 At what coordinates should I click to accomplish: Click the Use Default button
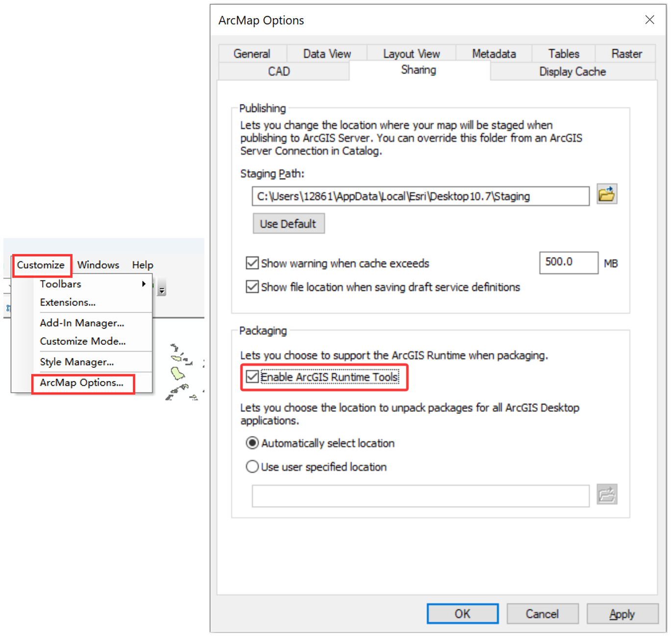[288, 224]
